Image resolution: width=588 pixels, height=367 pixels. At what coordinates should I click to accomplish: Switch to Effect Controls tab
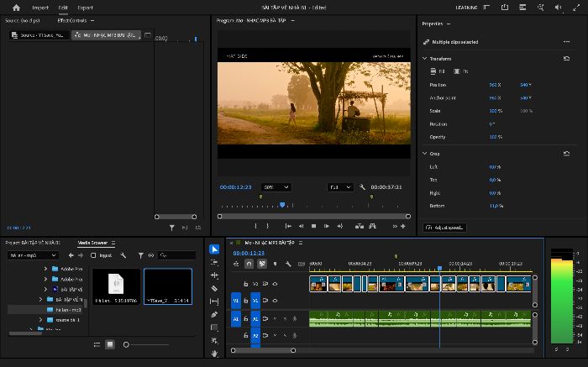[72, 20]
